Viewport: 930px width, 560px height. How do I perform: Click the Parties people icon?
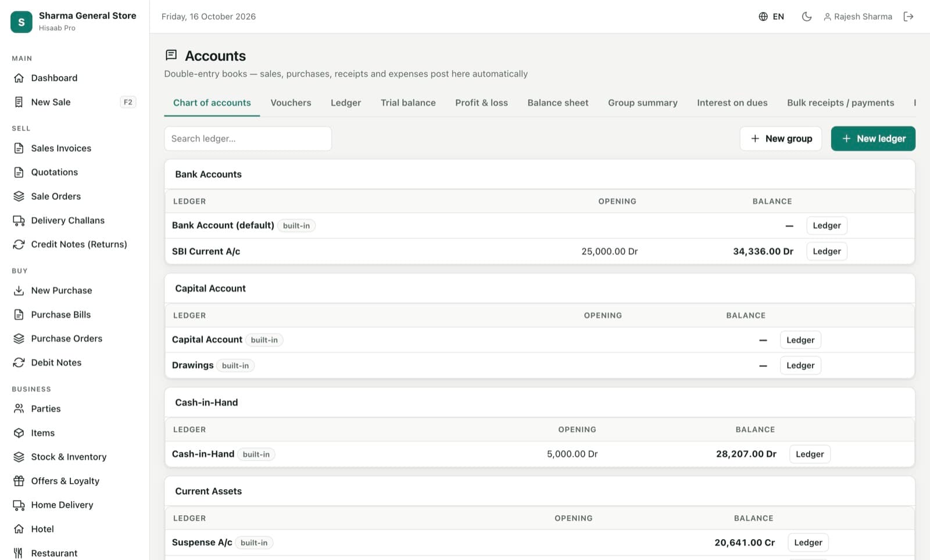tap(19, 409)
